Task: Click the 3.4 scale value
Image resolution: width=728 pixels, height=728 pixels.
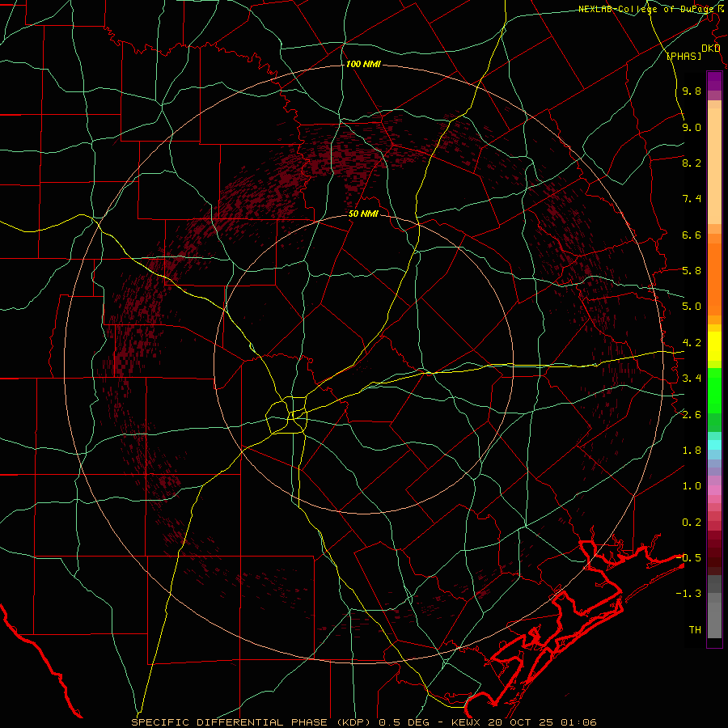Action: coord(692,379)
